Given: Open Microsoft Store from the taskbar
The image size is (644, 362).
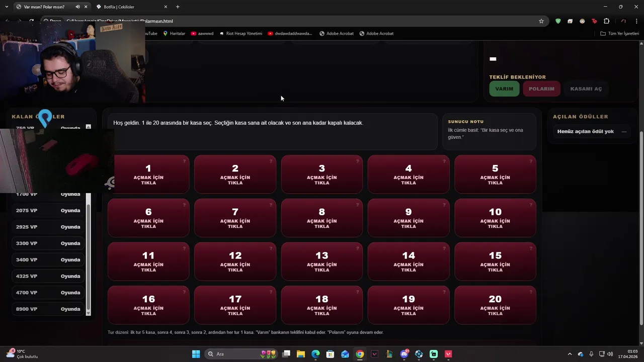Looking at the screenshot, I should 331,354.
